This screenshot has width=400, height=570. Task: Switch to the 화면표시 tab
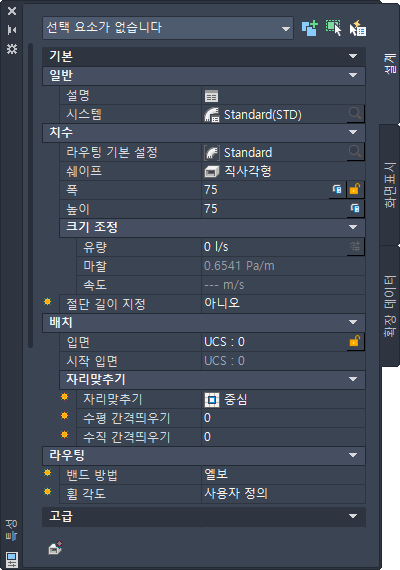pyautogui.click(x=390, y=185)
